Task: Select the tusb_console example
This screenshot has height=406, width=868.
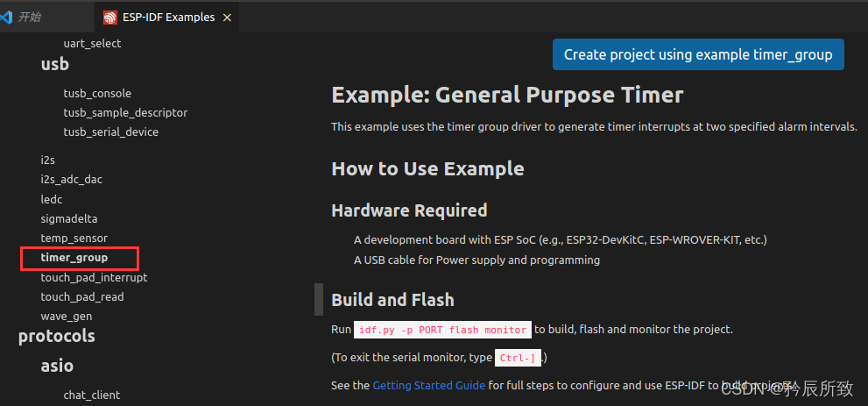Action: click(97, 93)
